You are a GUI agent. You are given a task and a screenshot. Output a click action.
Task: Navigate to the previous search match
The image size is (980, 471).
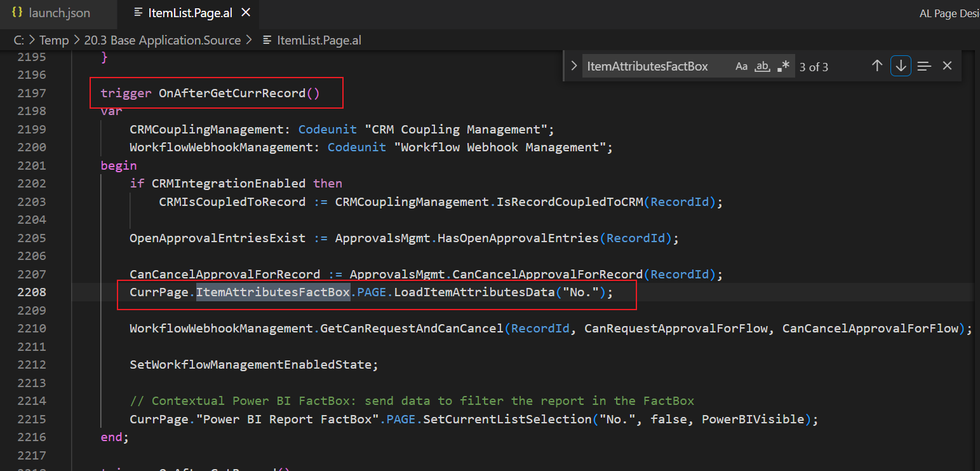[877, 65]
